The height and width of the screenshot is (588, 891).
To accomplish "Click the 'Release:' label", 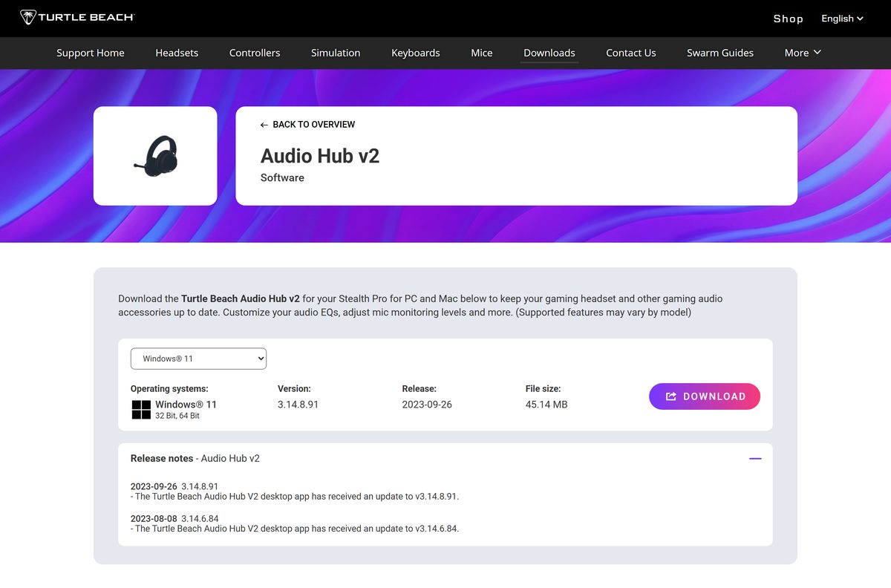I will [x=420, y=388].
